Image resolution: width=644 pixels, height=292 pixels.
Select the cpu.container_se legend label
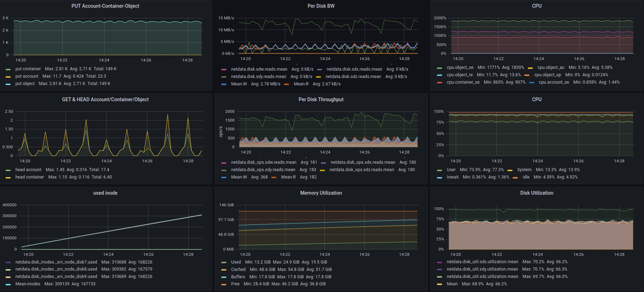(463, 82)
